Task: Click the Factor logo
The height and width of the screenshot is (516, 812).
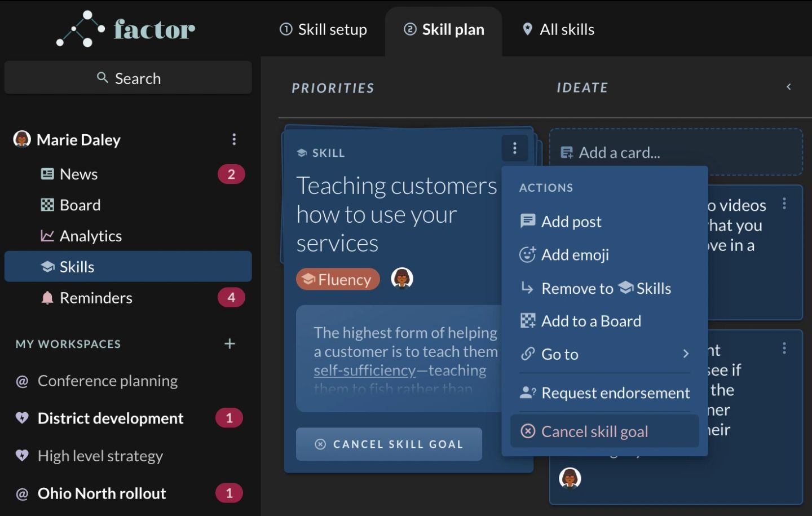Action: click(126, 29)
